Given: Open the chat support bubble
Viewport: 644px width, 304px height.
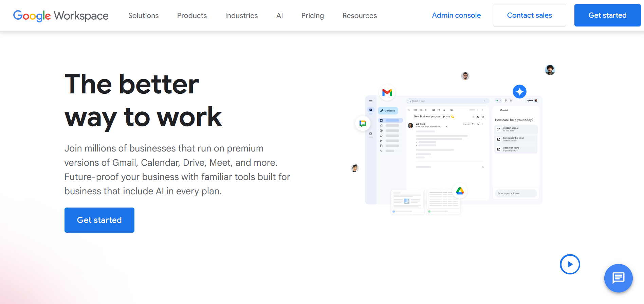Looking at the screenshot, I should (618, 278).
